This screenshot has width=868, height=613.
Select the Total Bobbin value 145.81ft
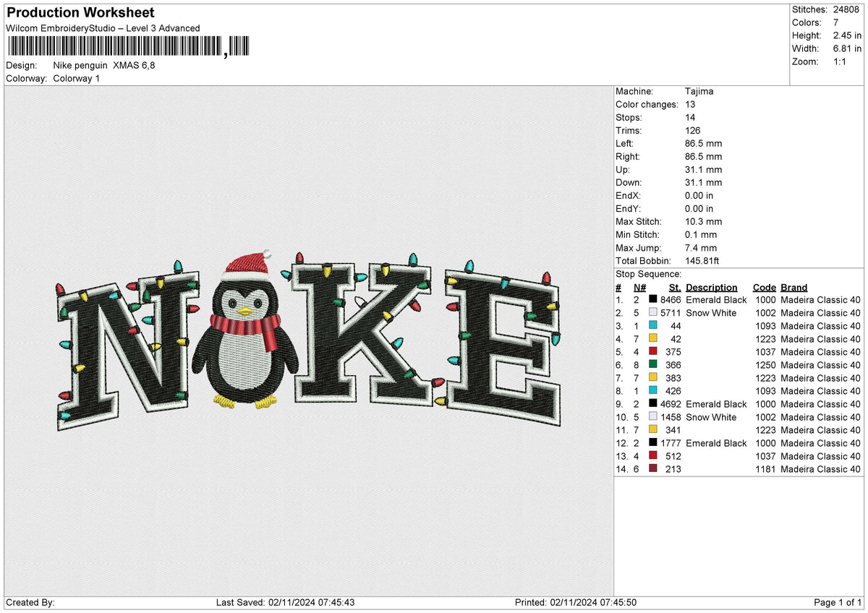[x=702, y=261]
